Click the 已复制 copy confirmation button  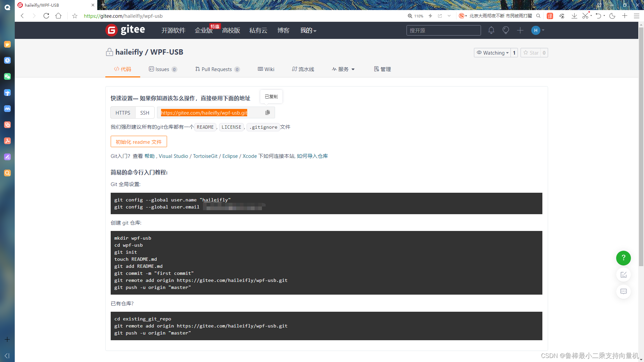tap(271, 96)
